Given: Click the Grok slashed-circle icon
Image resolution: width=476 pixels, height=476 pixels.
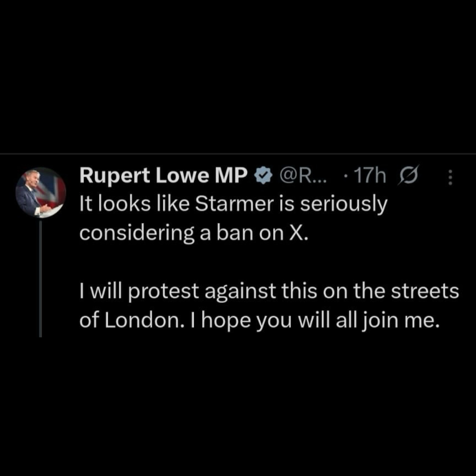Looking at the screenshot, I should [x=408, y=176].
